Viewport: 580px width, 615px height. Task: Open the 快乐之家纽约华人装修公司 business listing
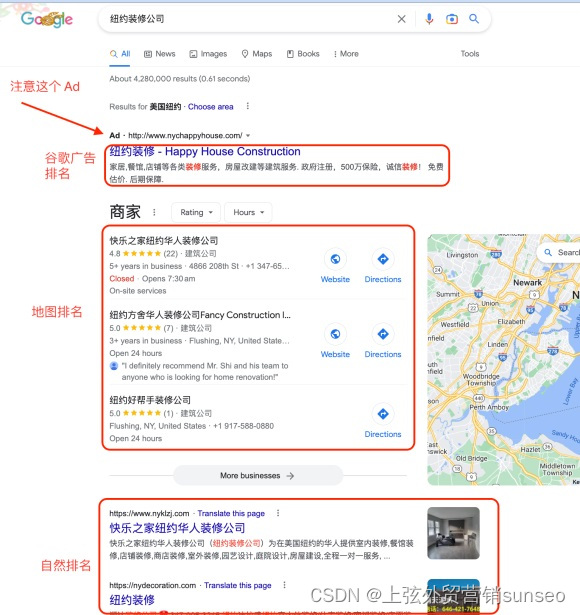[164, 240]
